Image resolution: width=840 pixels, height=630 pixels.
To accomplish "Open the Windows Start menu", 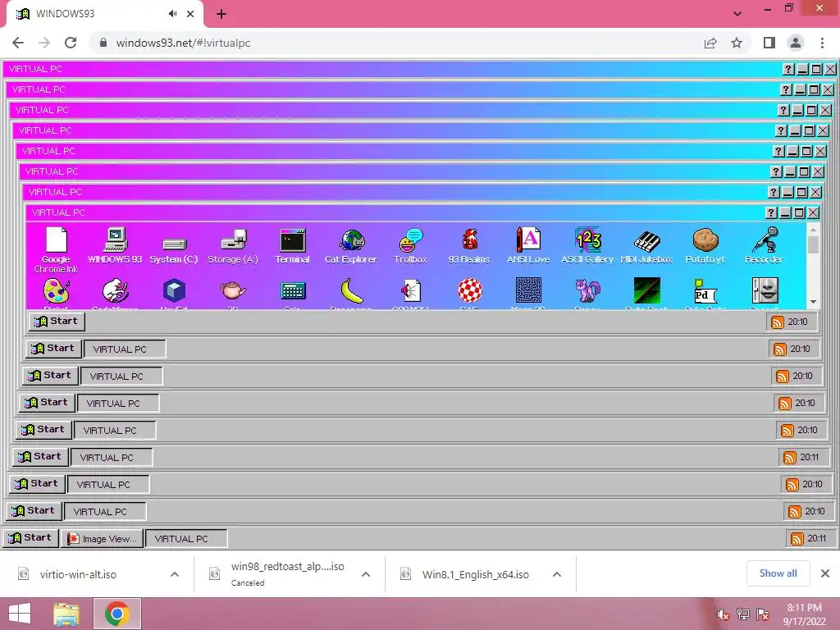I will (20, 614).
